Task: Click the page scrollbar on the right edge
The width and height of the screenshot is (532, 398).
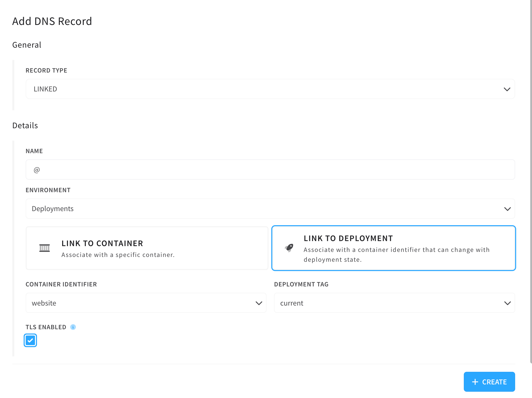Action: [531, 181]
